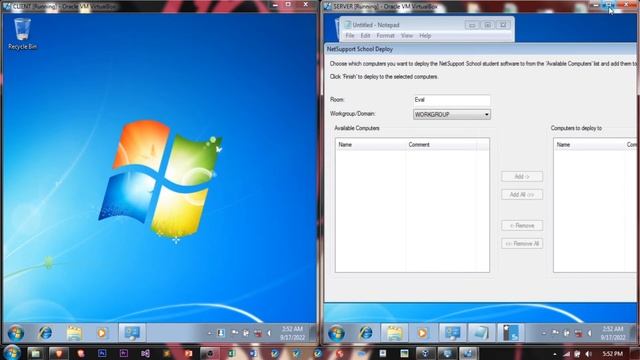Show hidden icons in the host system tray
Viewport: 640px width, 360px height.
pos(555,354)
